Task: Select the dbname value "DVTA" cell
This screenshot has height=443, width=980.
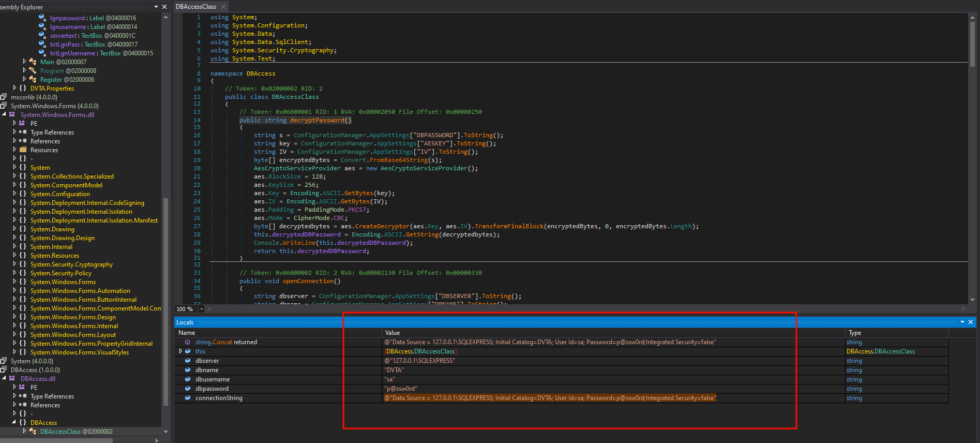Action: point(613,370)
